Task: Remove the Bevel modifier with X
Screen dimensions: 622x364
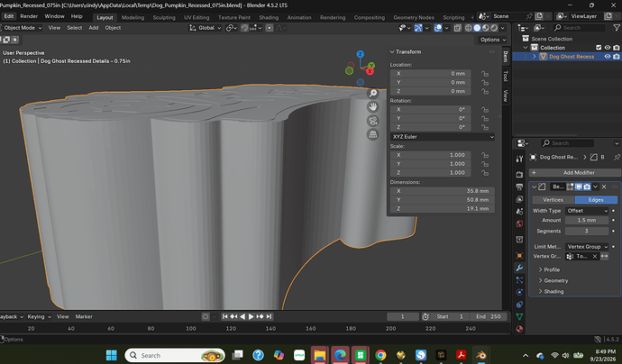Action: (x=604, y=187)
